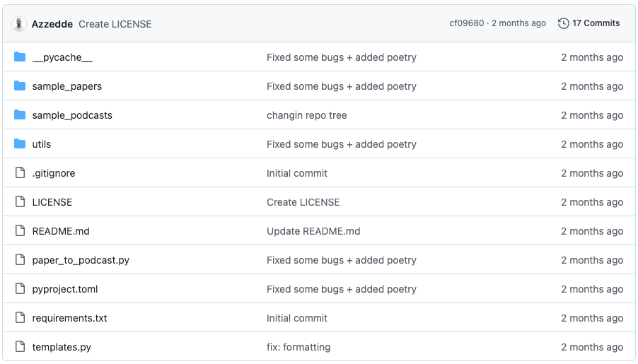This screenshot has width=638, height=364.
Task: Open the 'Update README.md' commit message
Action: (x=313, y=231)
